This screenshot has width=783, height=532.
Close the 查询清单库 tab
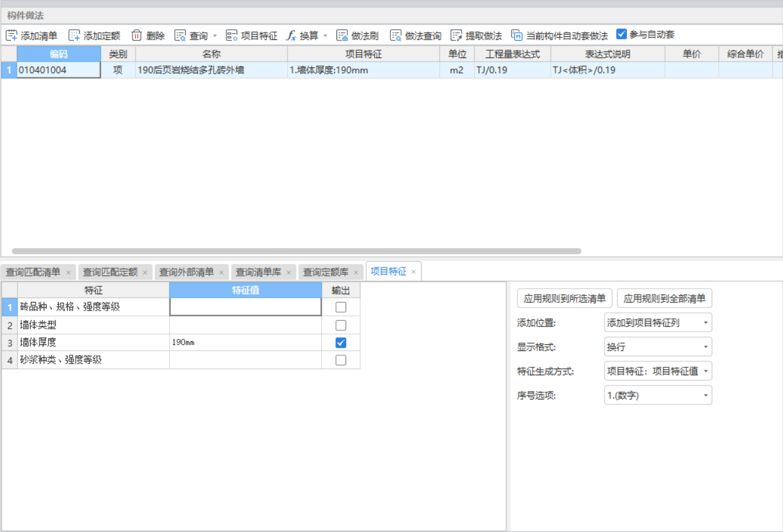pyautogui.click(x=289, y=273)
